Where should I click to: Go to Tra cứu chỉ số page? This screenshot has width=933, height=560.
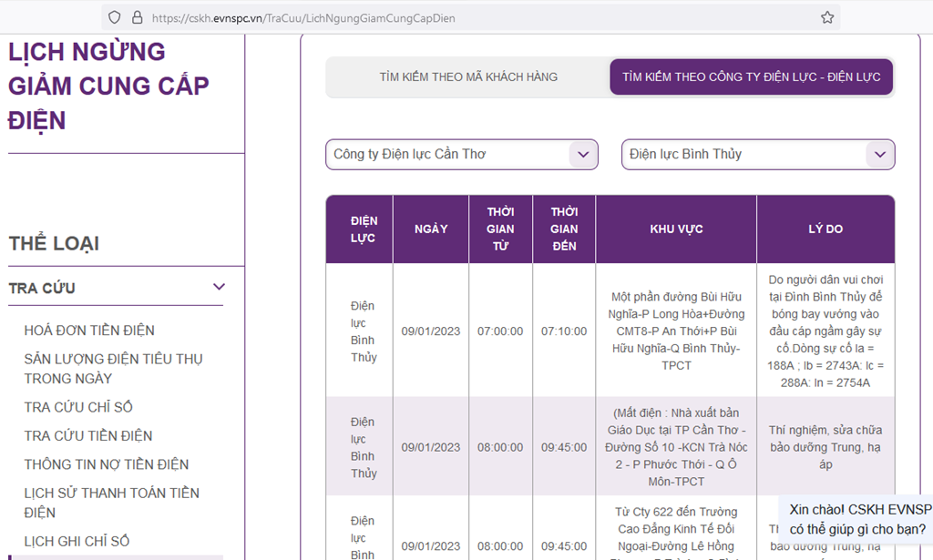78,407
